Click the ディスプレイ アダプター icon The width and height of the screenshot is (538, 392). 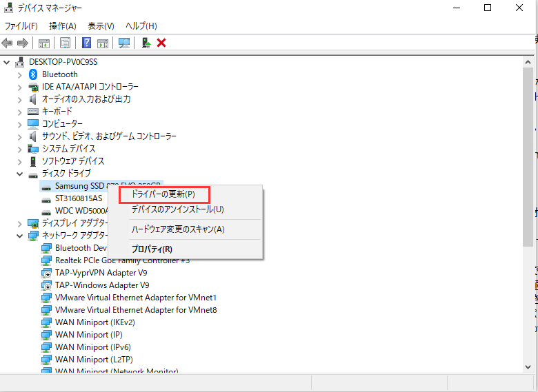33,223
